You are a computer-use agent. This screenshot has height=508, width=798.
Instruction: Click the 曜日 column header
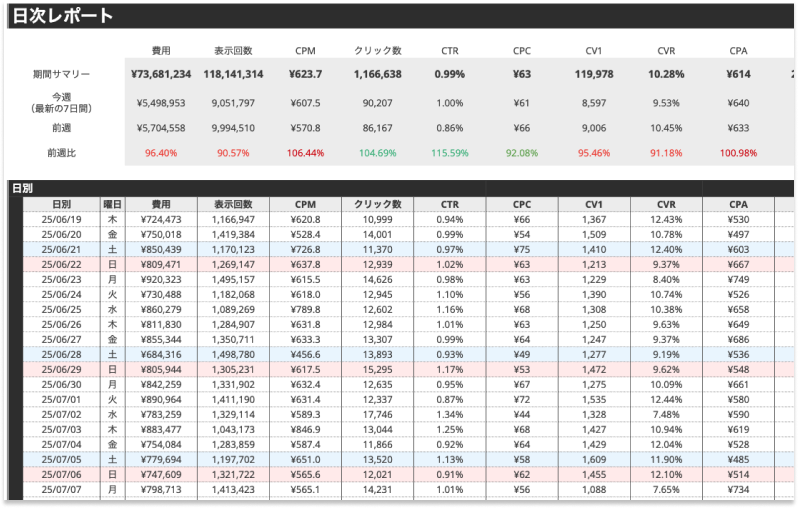[113, 204]
